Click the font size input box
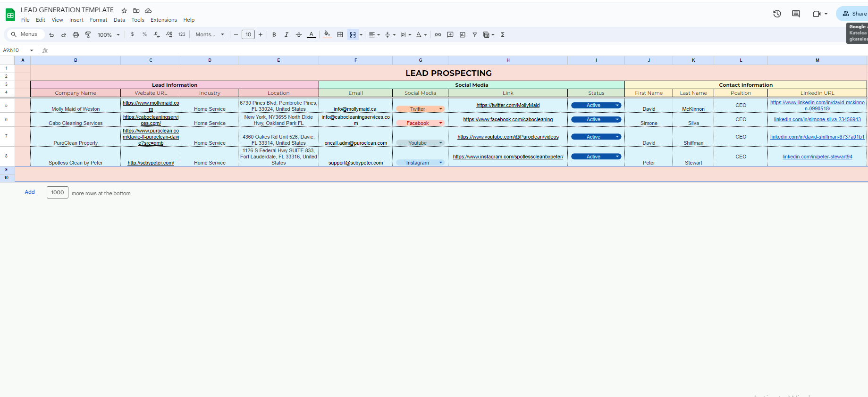Image resolution: width=868 pixels, height=397 pixels. coord(248,34)
